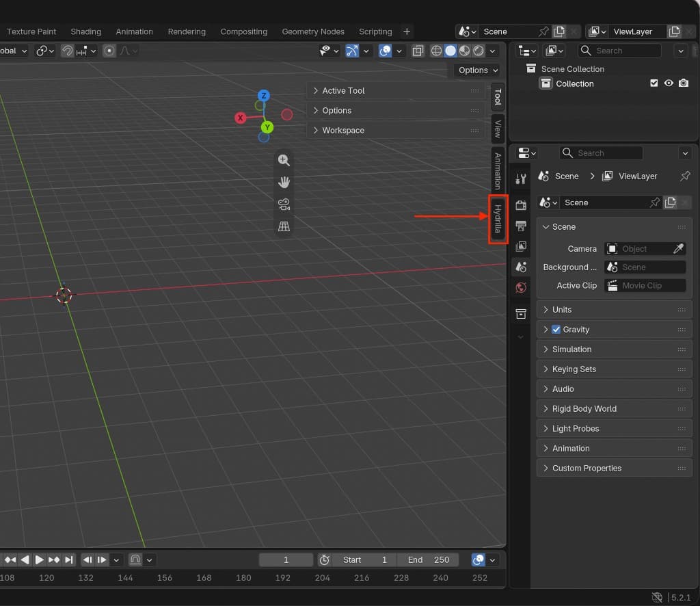Toggle the camera view icon
This screenshot has width=700, height=606.
pyautogui.click(x=284, y=204)
